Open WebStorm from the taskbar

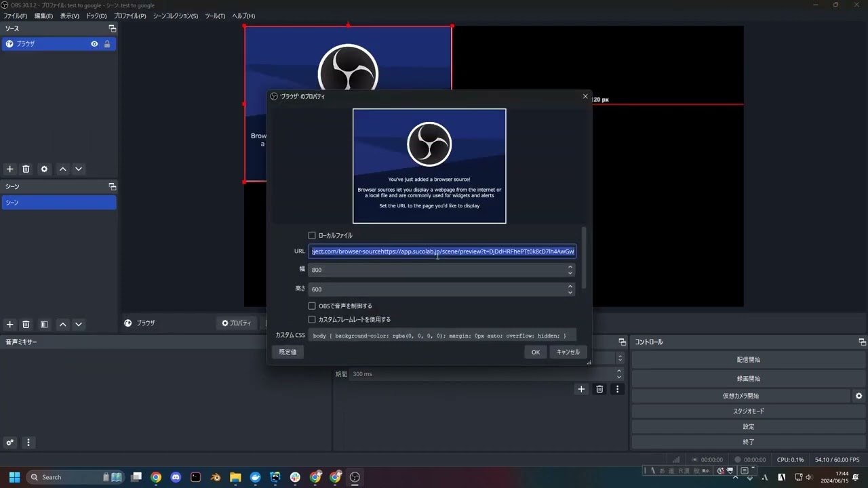(275, 477)
